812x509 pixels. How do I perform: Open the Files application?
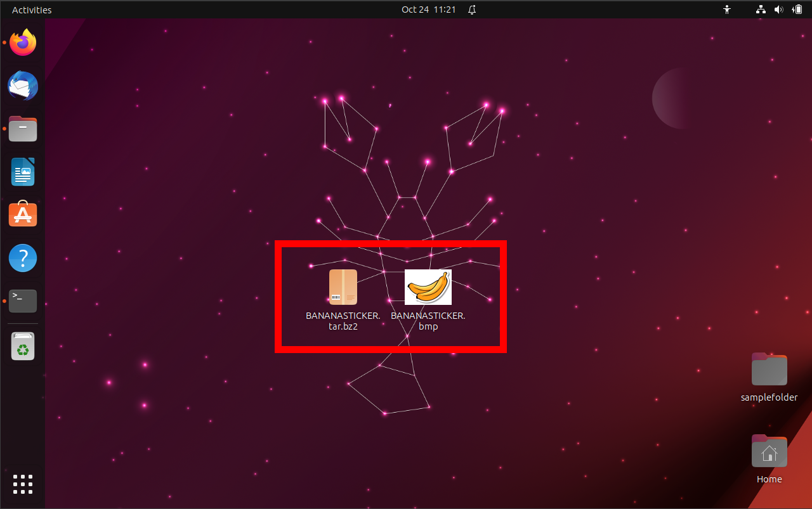coord(23,129)
